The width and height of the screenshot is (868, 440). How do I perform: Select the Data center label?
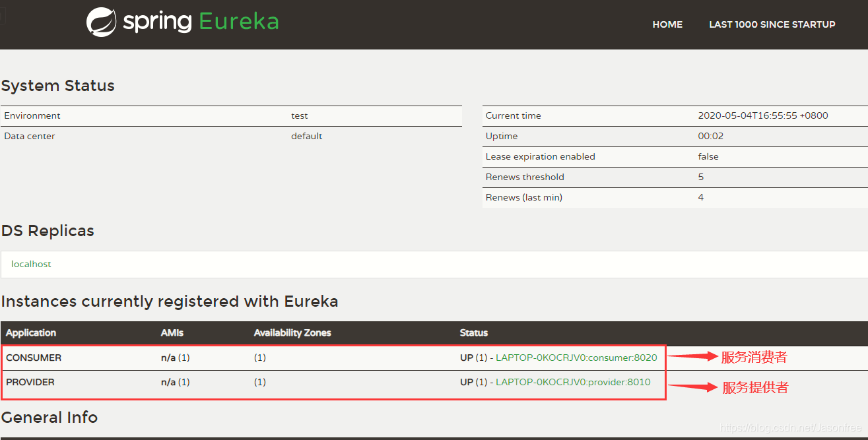pos(30,136)
